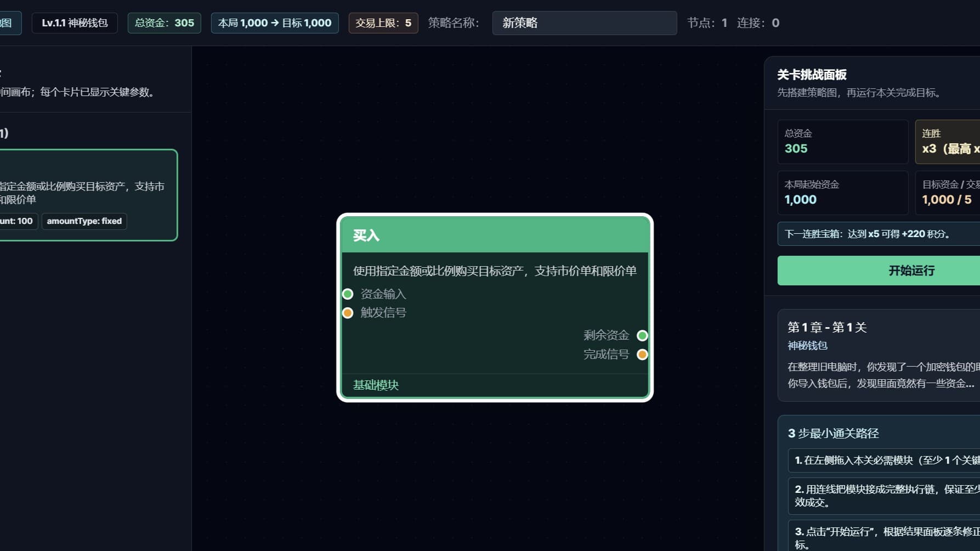Click the 本局起始资金 1,000 card
Screen dimensions: 980x551
[842, 193]
